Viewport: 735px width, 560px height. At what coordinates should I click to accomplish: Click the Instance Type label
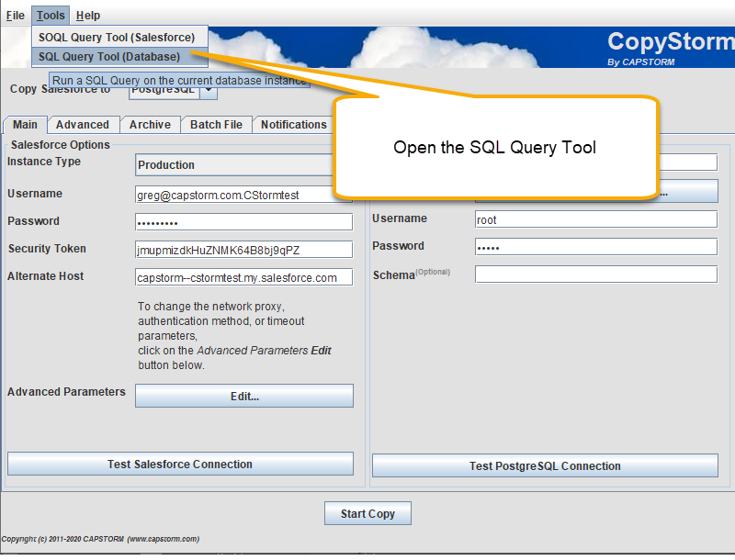[44, 162]
